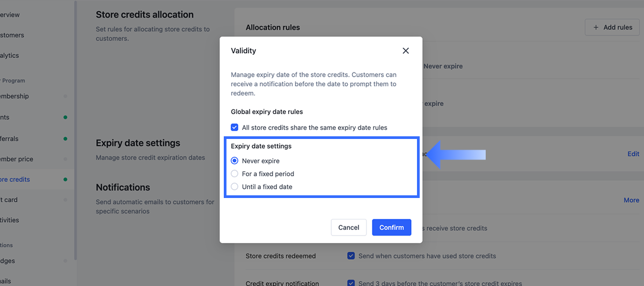Screen dimensions: 644x286
Task: Select the Never expire radio option
Action: pos(235,160)
